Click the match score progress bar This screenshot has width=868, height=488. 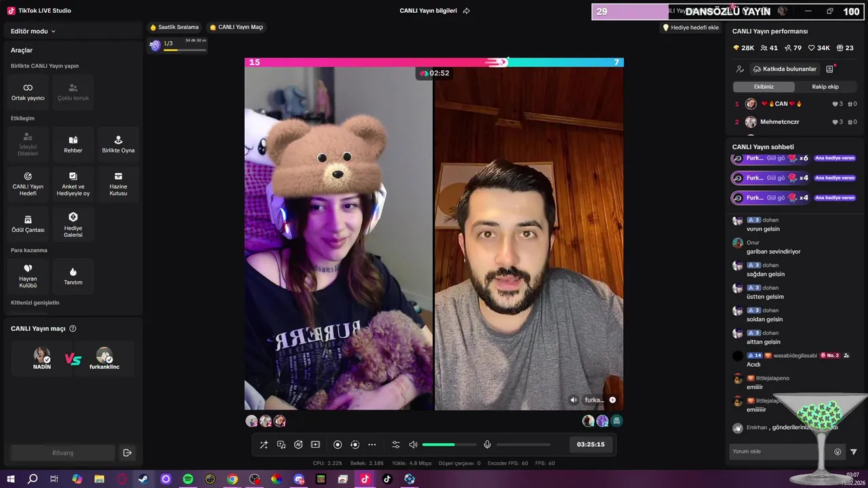434,62
